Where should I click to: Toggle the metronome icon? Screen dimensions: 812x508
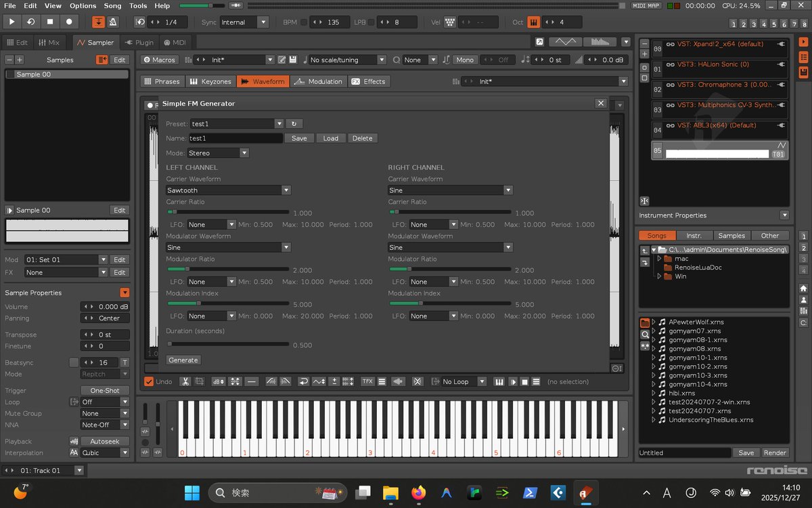[x=112, y=22]
